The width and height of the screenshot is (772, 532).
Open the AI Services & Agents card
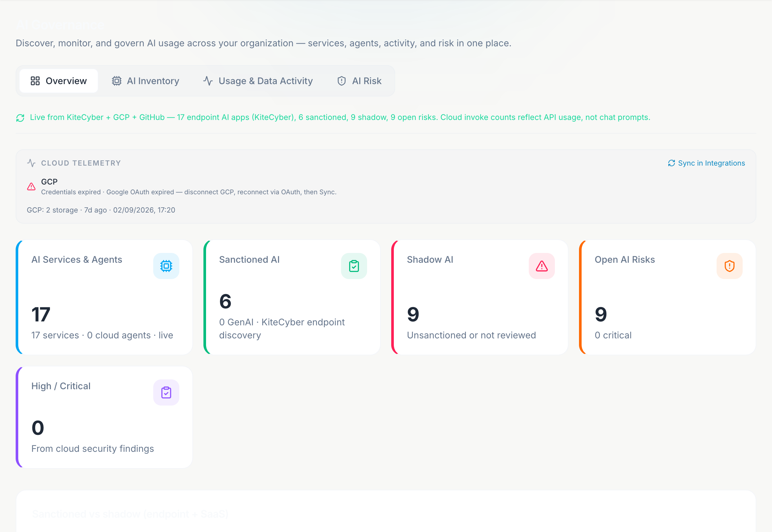click(x=104, y=297)
